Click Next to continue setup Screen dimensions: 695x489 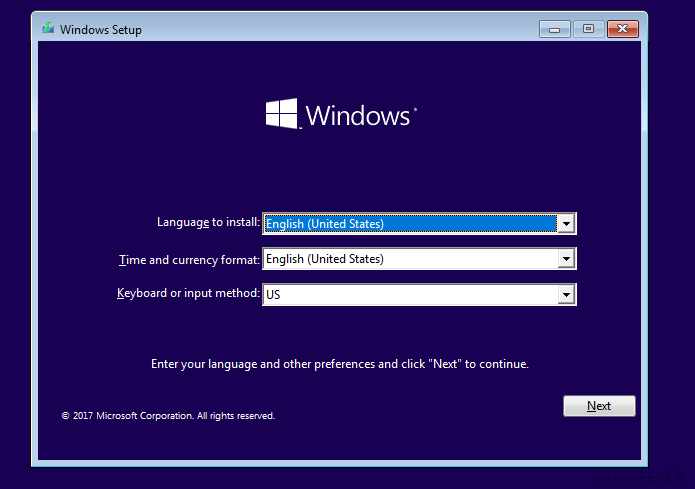(x=599, y=406)
